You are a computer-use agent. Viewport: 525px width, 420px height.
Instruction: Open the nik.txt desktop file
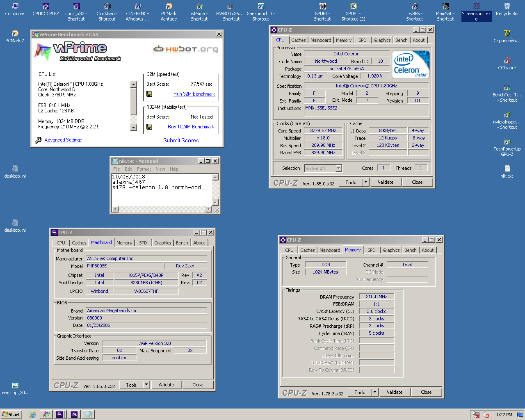point(507,172)
